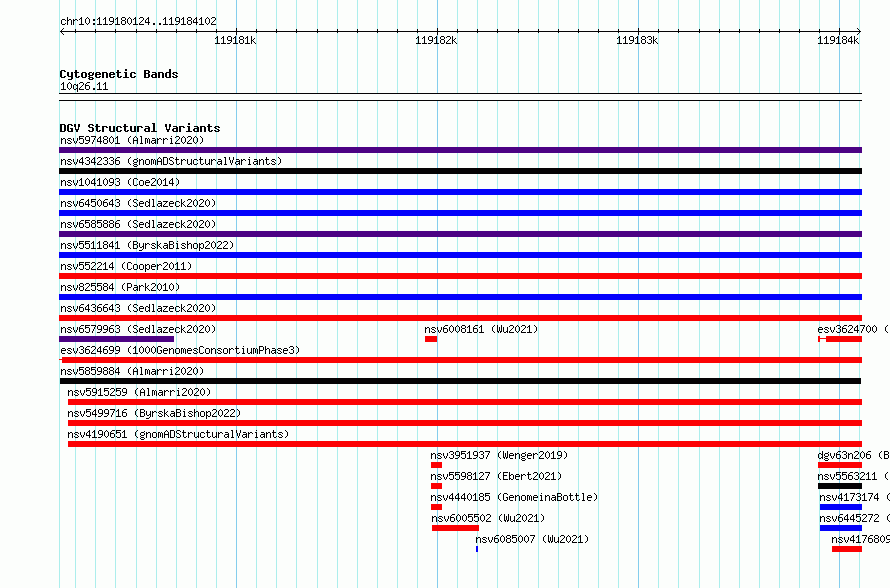Open variant nsv1041093 (Coe2014) label
Viewport: 890px width, 588px height.
pos(120,182)
